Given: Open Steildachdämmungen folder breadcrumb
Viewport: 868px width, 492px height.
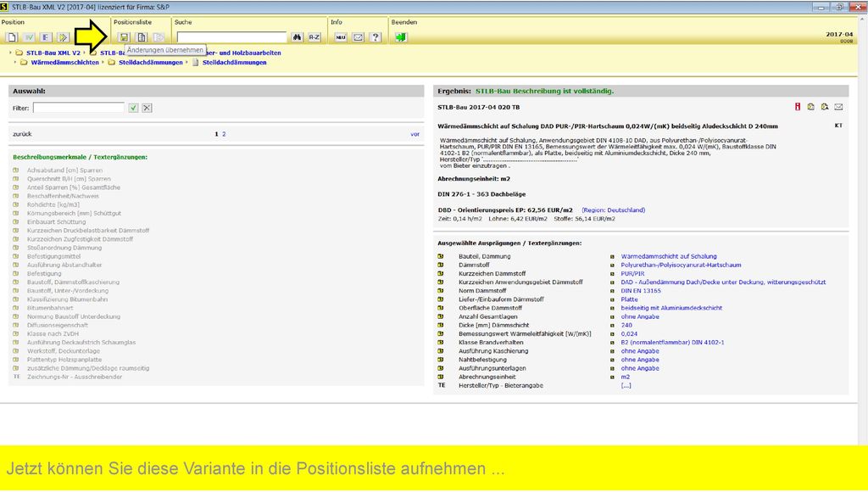Looking at the screenshot, I should click(151, 63).
